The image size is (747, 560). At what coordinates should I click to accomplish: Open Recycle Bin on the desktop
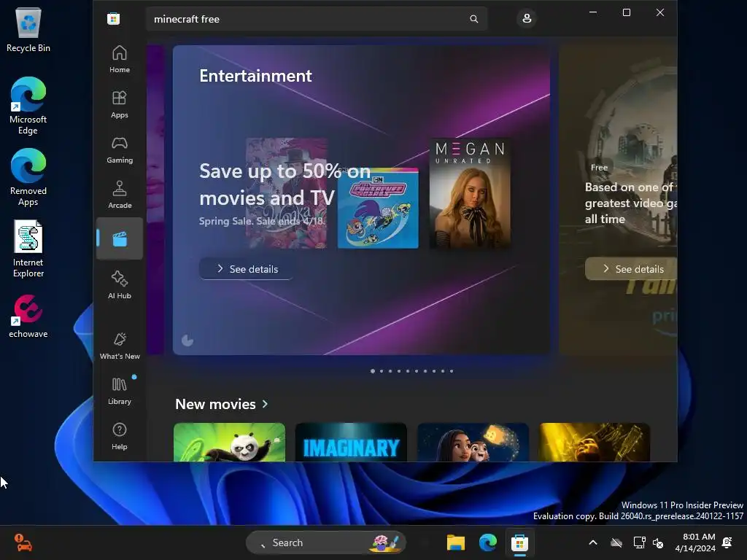pyautogui.click(x=28, y=30)
